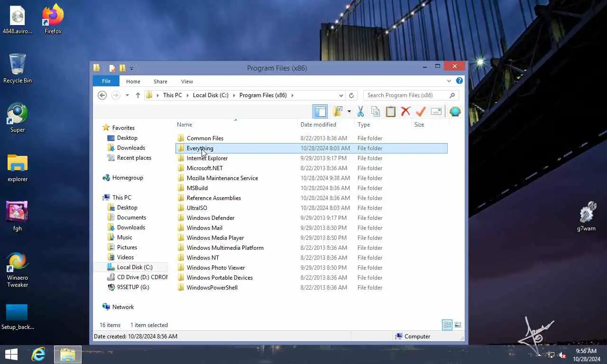Click the Up one level arrow
The image size is (607, 364).
point(138,95)
